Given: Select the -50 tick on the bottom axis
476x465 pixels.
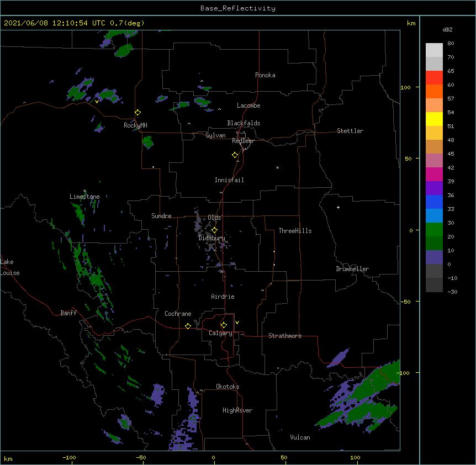Looking at the screenshot, I should tap(141, 457).
